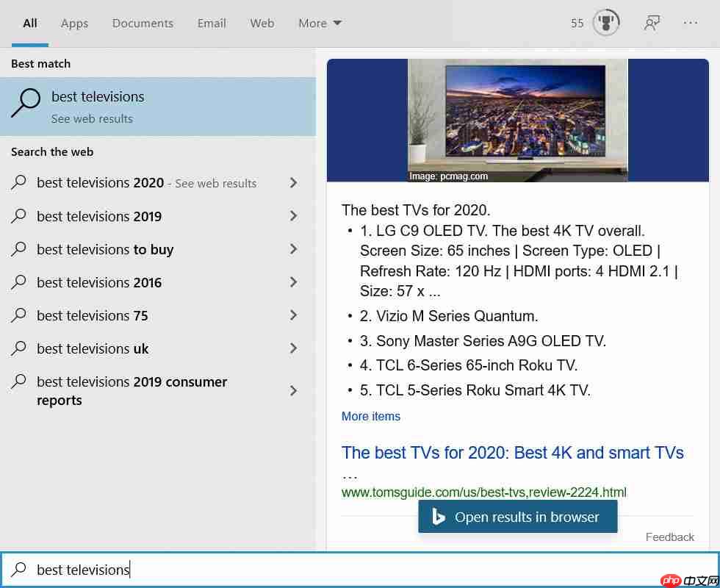Open the Rewards trophy badge icon

pos(606,23)
